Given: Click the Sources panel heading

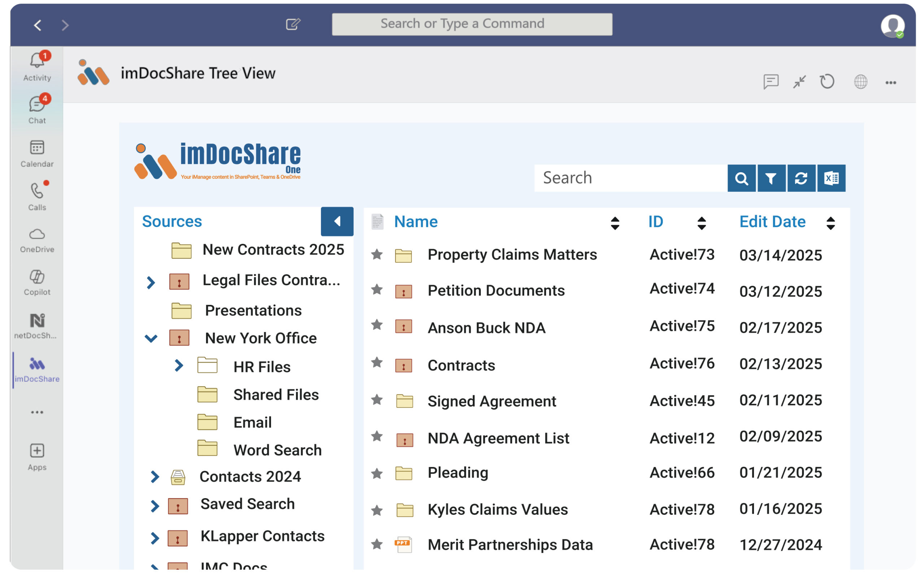Looking at the screenshot, I should (172, 221).
